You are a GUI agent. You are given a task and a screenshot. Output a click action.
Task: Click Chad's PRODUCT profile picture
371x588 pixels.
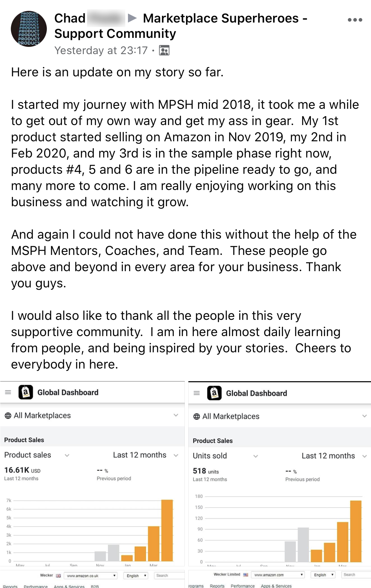pyautogui.click(x=29, y=29)
